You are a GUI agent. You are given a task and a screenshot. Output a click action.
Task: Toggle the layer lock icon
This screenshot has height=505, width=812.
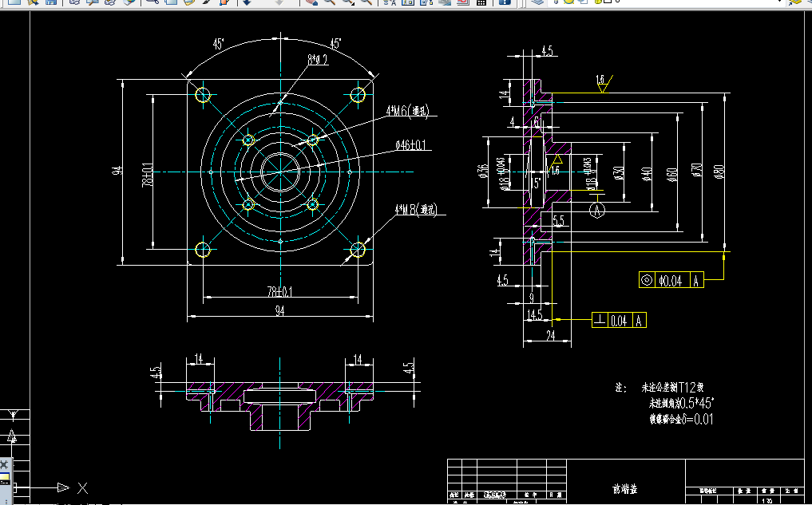(597, 3)
